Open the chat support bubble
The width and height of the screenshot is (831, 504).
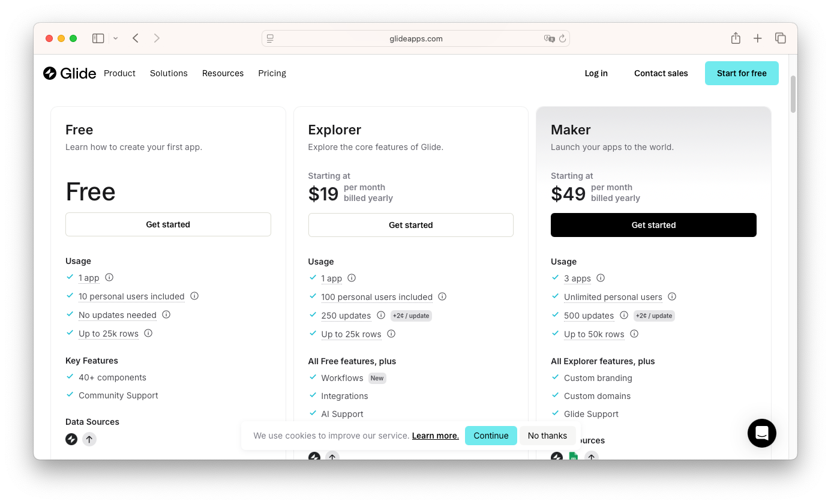761,433
